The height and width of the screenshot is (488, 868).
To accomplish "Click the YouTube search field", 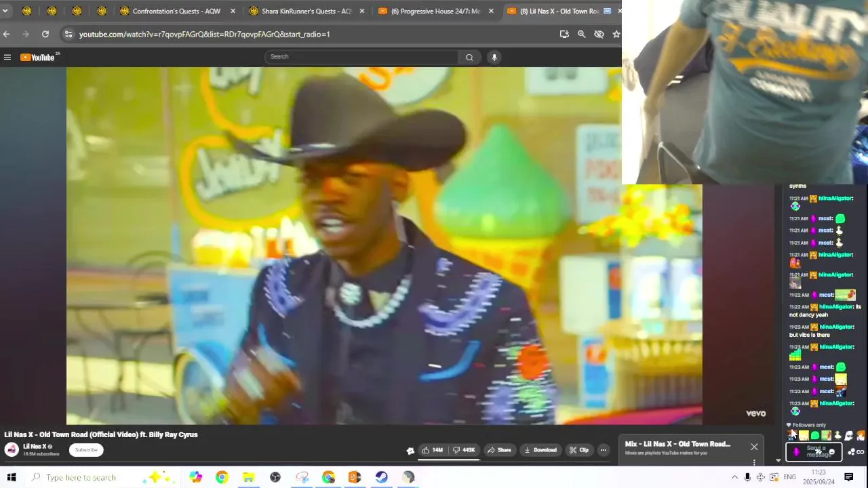I will click(361, 57).
